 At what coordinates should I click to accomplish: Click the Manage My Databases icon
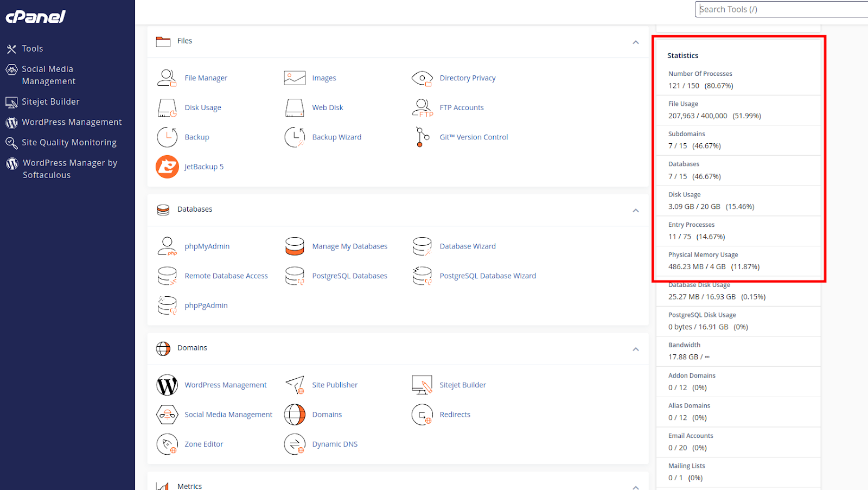[x=295, y=246]
